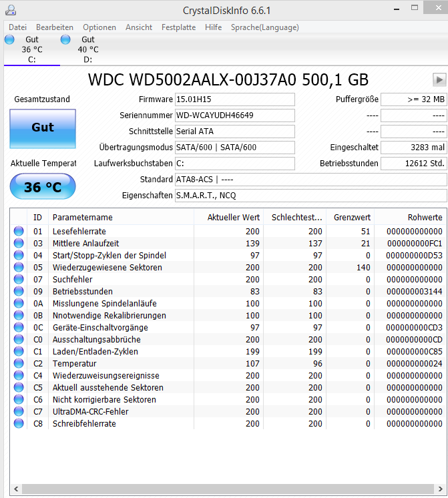The image size is (448, 498).
Task: Click the disk title WDC WD5002AALX-00J37A0 500,1 GB
Action: click(x=228, y=79)
